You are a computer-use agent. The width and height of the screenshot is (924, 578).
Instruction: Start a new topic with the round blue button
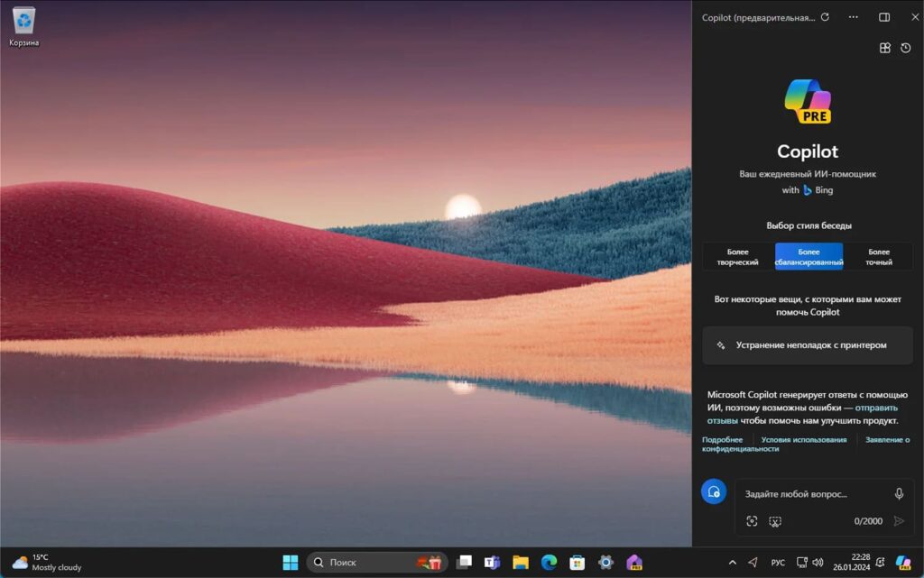[x=714, y=491]
